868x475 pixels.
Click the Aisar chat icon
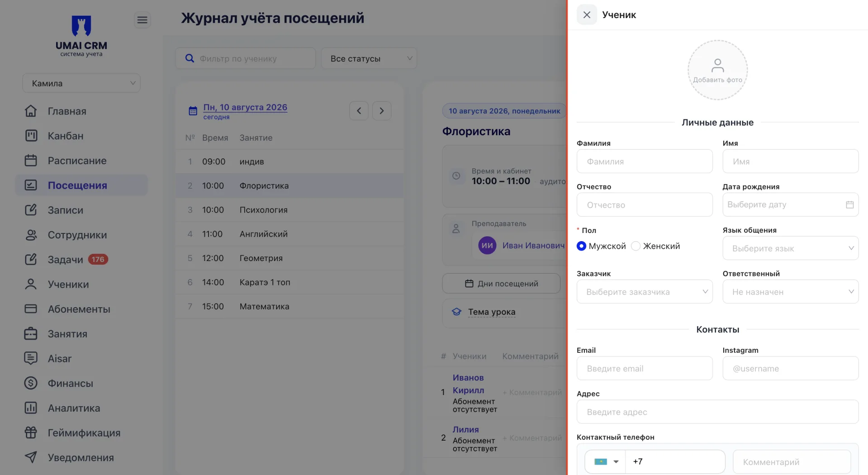[x=31, y=358]
